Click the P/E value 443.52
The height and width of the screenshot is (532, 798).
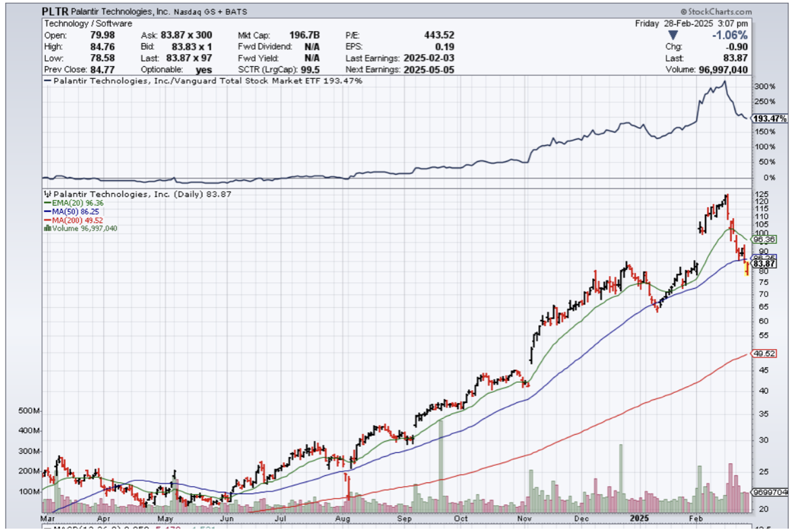tap(440, 35)
